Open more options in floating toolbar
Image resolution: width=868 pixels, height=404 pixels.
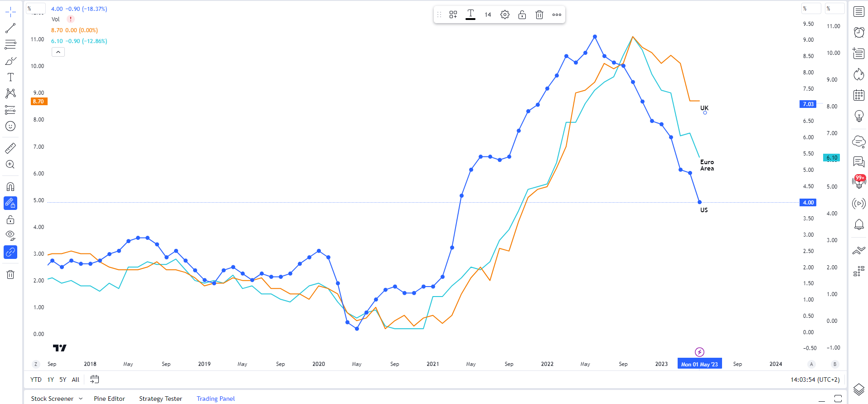click(557, 15)
